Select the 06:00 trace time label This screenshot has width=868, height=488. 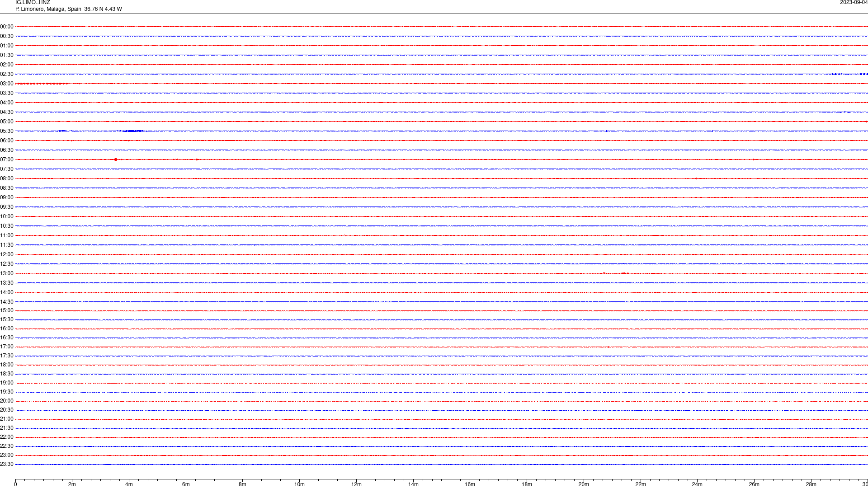tap(7, 141)
